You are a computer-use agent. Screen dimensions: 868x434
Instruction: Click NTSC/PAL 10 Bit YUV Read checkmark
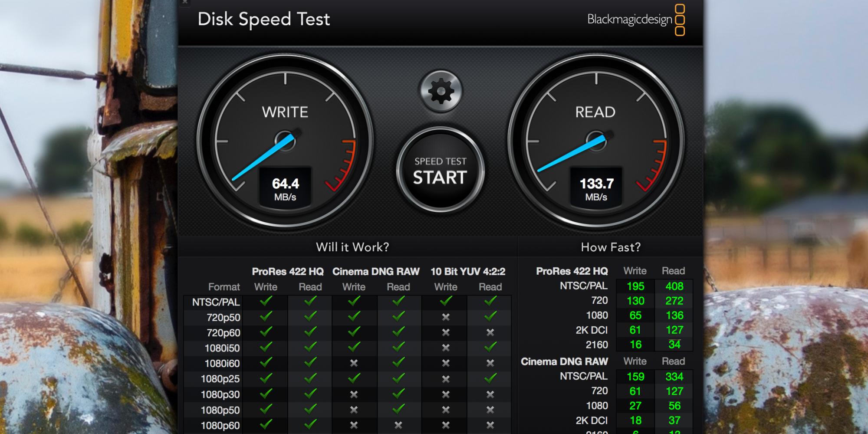tap(490, 301)
